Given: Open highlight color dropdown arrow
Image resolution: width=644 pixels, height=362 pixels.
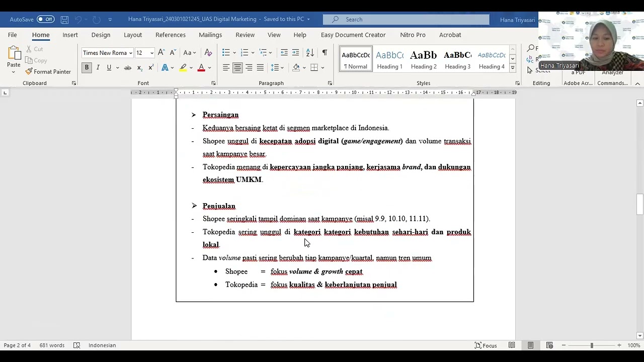Looking at the screenshot, I should click(191, 67).
